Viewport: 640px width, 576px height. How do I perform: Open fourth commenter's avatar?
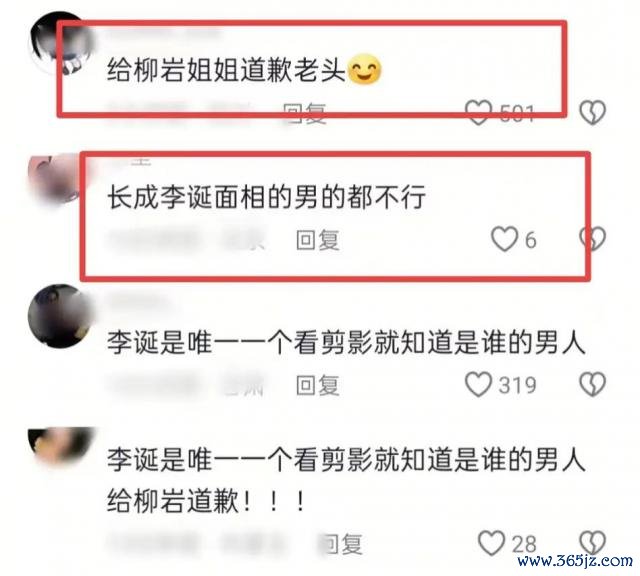(x=61, y=448)
